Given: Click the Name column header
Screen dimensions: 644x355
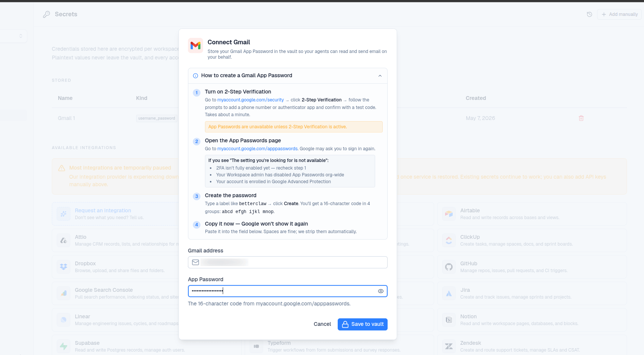Looking at the screenshot, I should (x=65, y=98).
